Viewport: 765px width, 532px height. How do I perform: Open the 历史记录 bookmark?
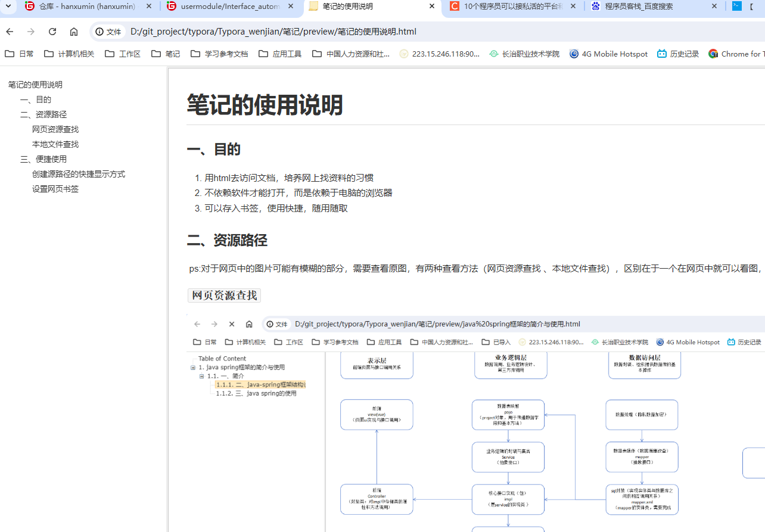(678, 54)
